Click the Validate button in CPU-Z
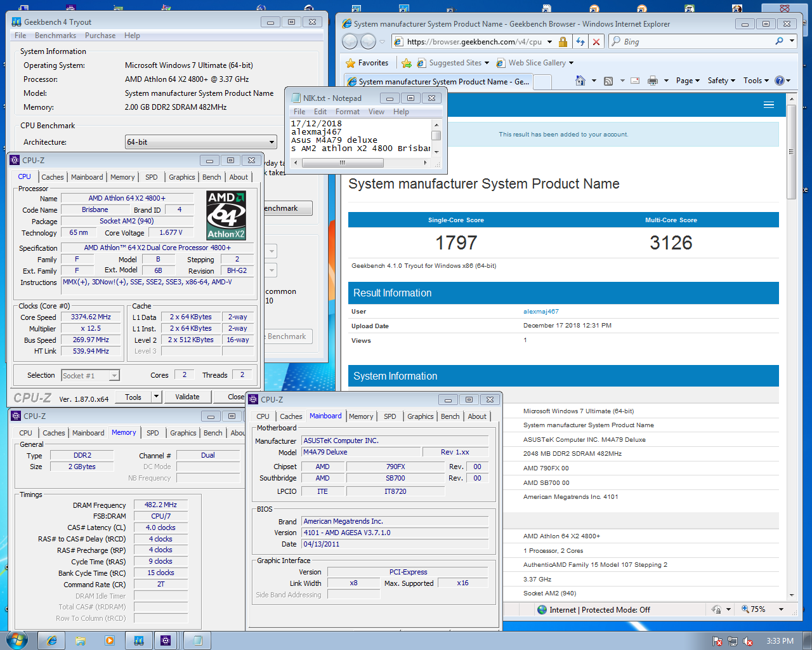The height and width of the screenshot is (650, 812). pyautogui.click(x=187, y=397)
